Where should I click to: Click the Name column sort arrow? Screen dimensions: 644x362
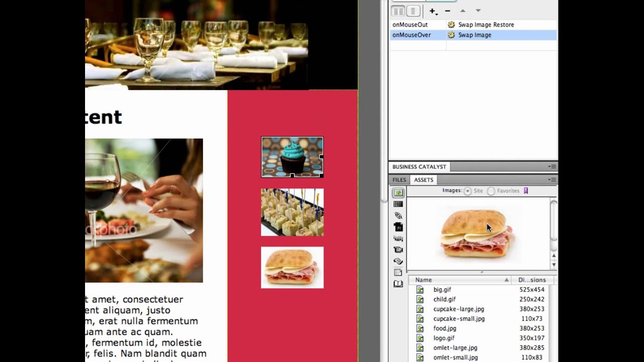[506, 280]
